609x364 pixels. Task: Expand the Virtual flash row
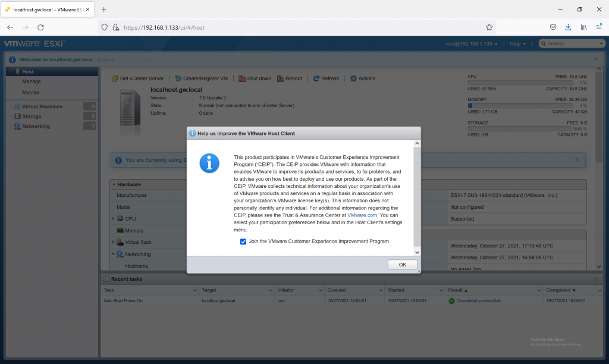114,242
